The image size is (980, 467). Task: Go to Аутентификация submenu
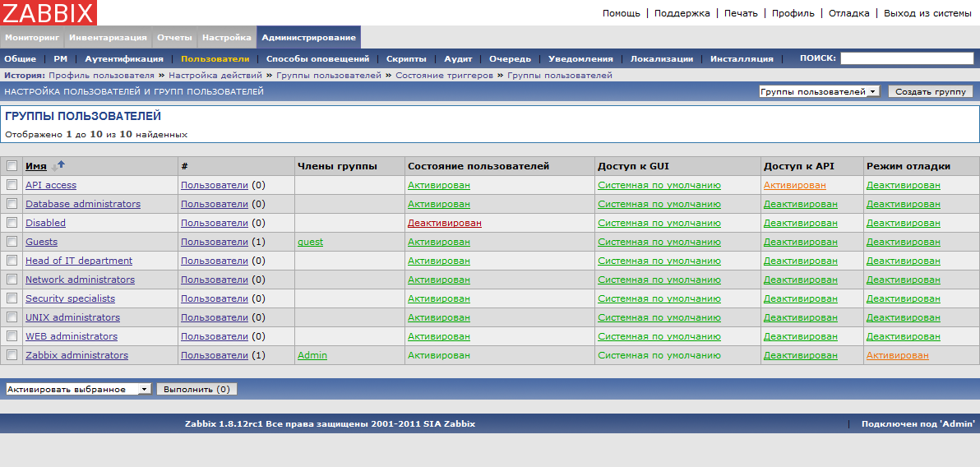coord(124,58)
